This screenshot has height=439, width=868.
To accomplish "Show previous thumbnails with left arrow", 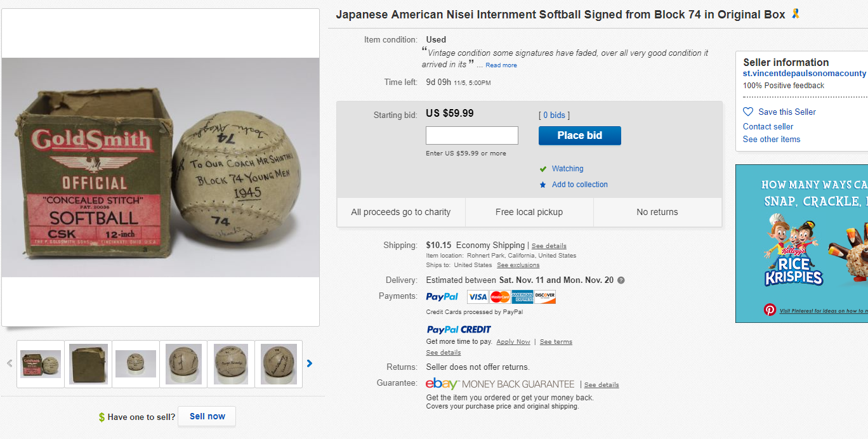I will click(x=10, y=364).
